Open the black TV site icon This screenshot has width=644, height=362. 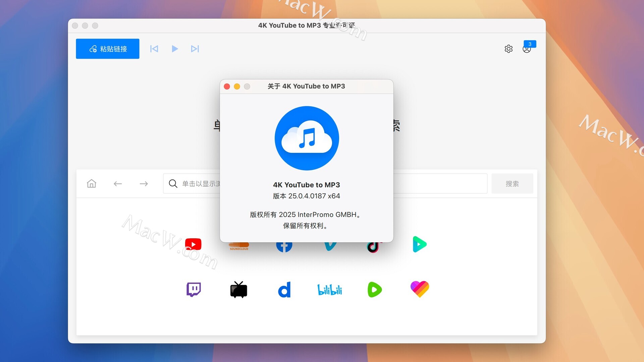239,290
